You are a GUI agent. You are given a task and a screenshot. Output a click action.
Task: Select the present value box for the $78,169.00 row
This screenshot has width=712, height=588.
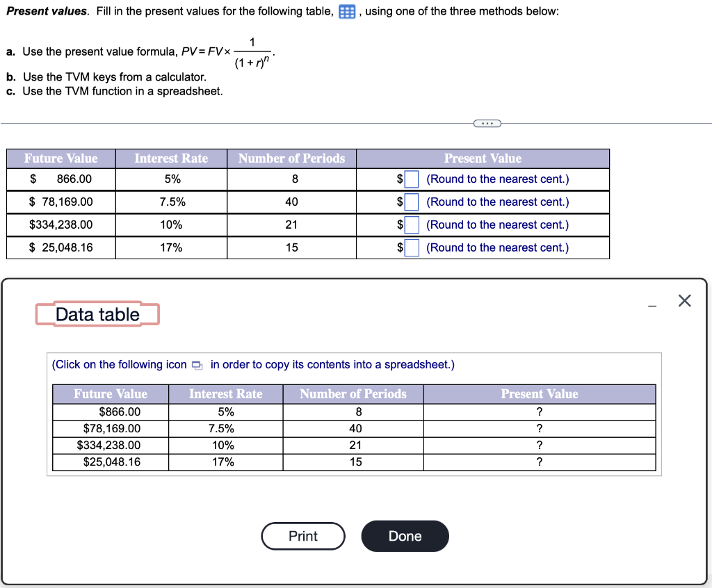pyautogui.click(x=411, y=202)
